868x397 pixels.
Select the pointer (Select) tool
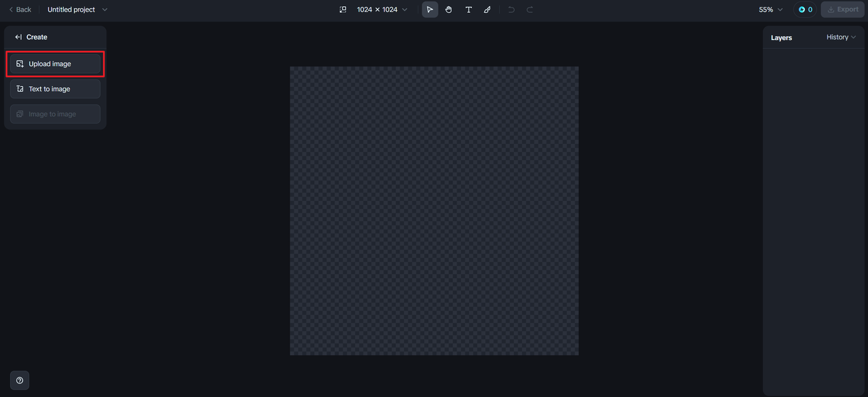(x=430, y=10)
